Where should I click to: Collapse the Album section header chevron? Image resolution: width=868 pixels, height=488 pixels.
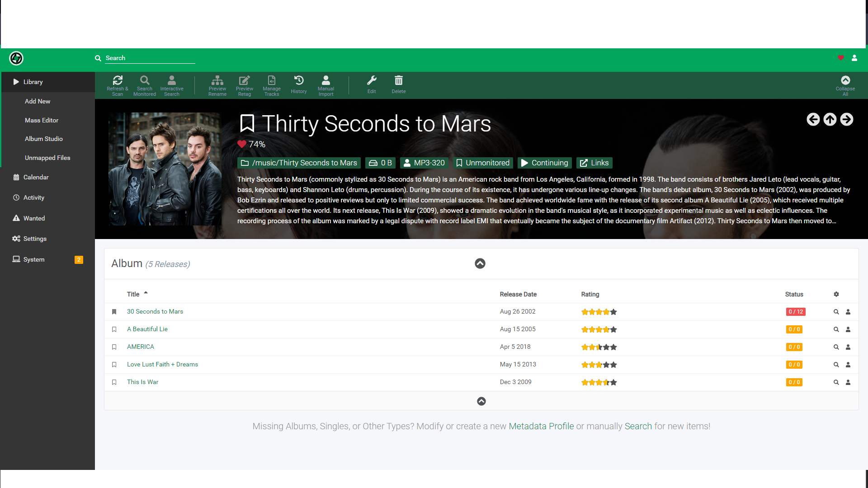pos(480,263)
